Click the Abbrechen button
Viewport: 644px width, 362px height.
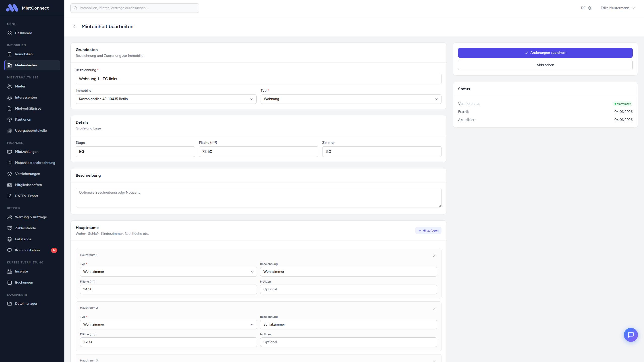[x=545, y=65]
